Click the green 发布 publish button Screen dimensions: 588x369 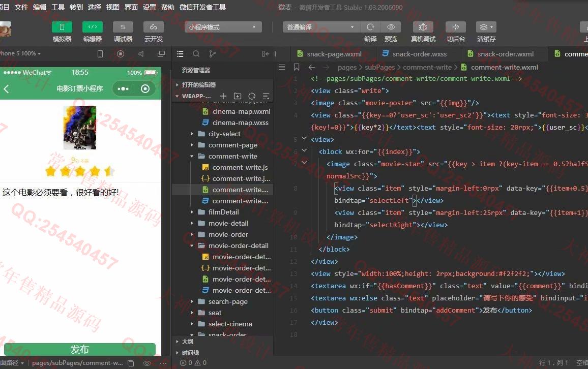click(x=80, y=349)
